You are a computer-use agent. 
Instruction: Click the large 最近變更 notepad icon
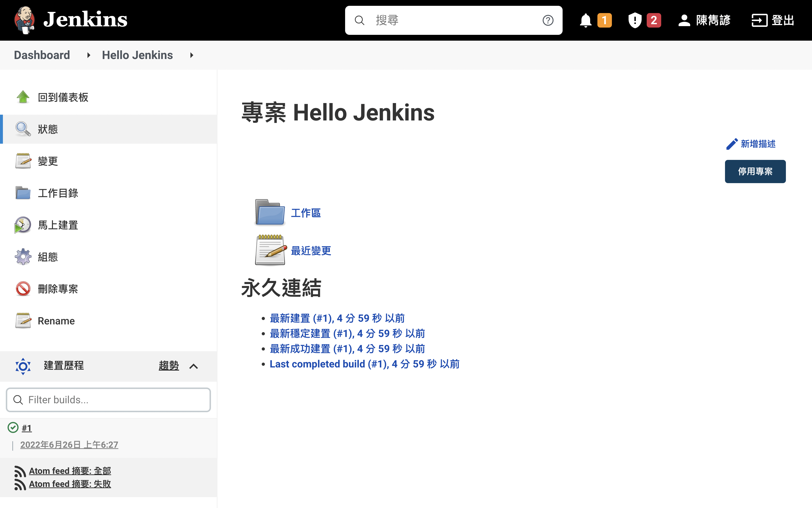pyautogui.click(x=271, y=250)
